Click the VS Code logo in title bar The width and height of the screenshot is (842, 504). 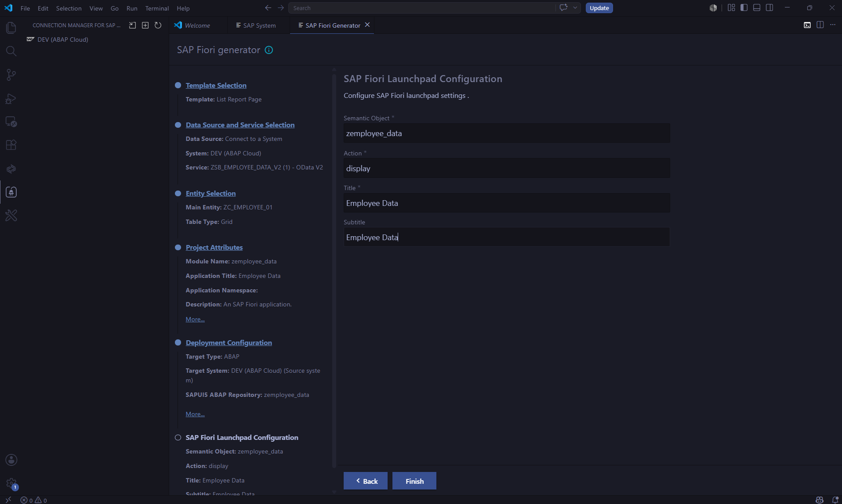pyautogui.click(x=8, y=8)
